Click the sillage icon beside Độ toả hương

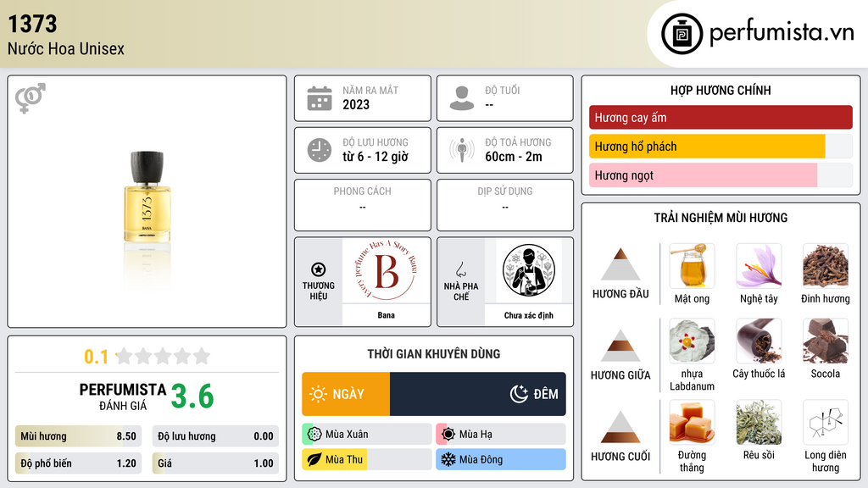click(462, 150)
